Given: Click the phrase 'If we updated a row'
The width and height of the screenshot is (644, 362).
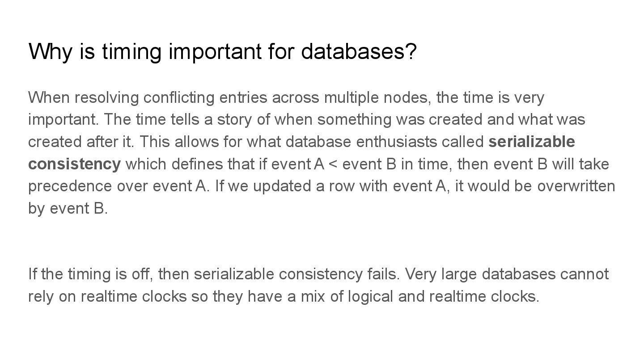Looking at the screenshot, I should click(270, 186).
